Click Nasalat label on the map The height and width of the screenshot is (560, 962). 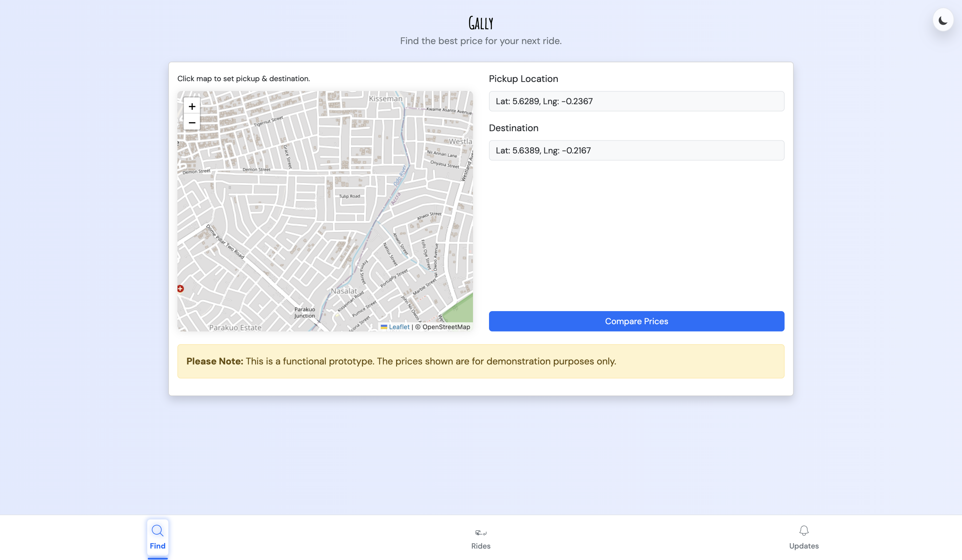344,291
